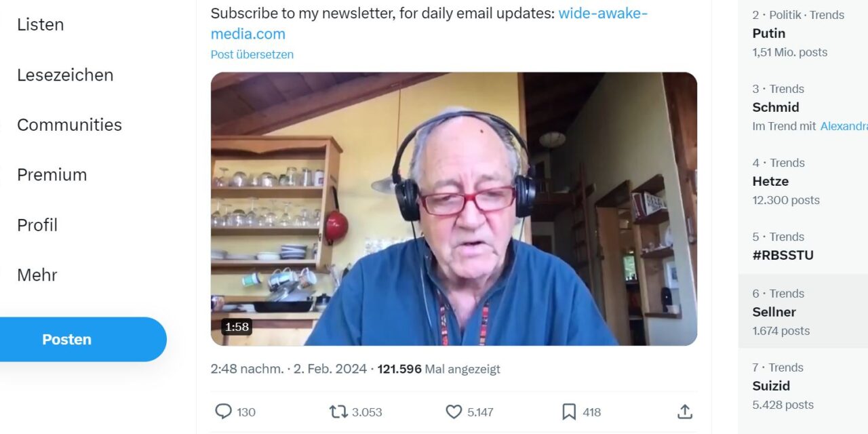Open the wide-awake-media.com link
Image resolution: width=868 pixels, height=434 pixels.
[x=429, y=23]
